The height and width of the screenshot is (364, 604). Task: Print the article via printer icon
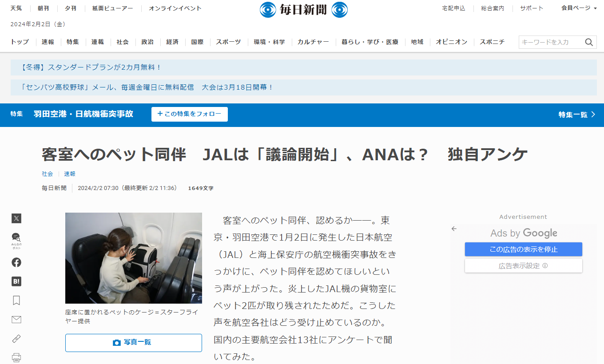click(x=16, y=357)
